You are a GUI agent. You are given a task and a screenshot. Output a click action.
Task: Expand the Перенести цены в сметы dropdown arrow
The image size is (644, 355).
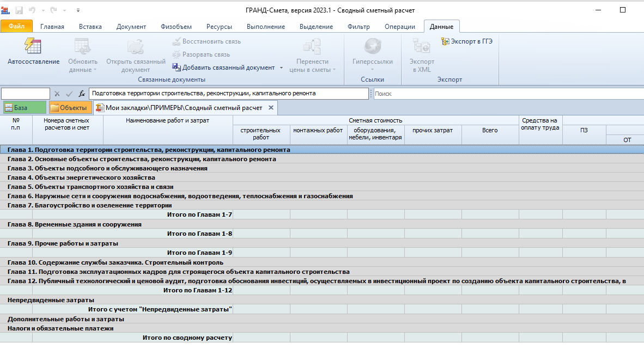pos(334,70)
